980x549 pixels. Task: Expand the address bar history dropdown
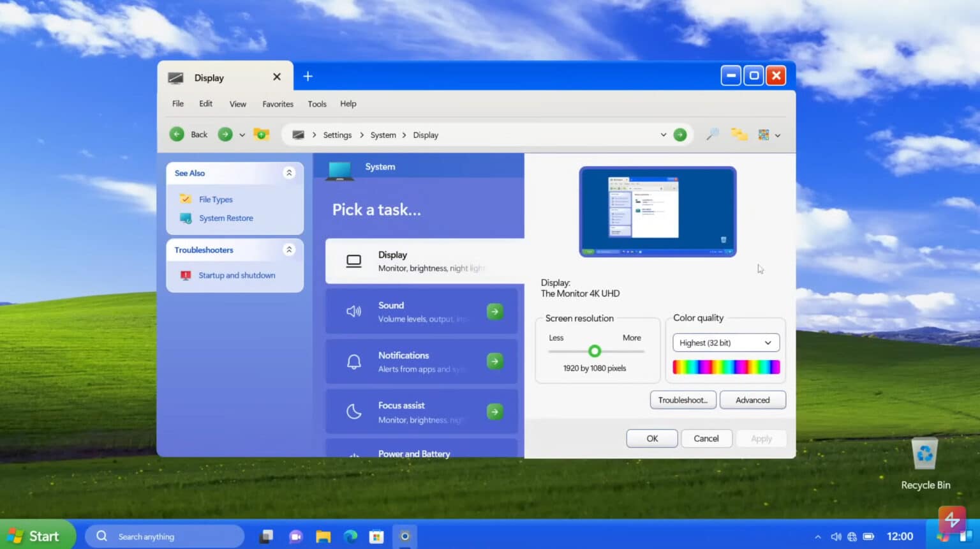click(x=664, y=135)
